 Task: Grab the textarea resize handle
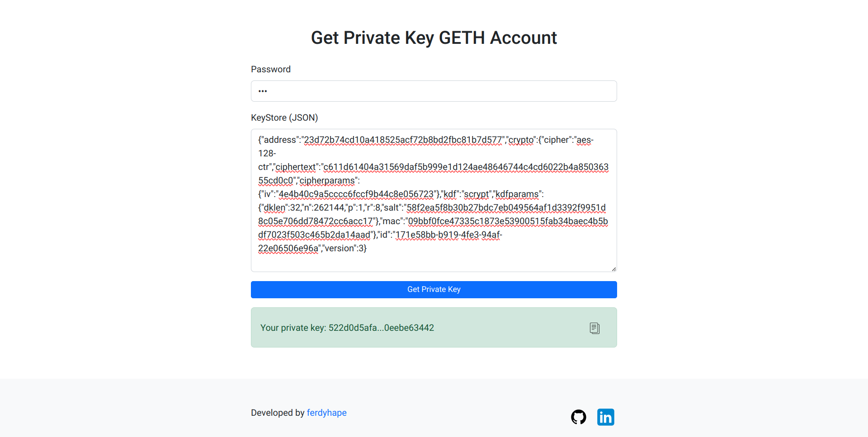point(613,269)
